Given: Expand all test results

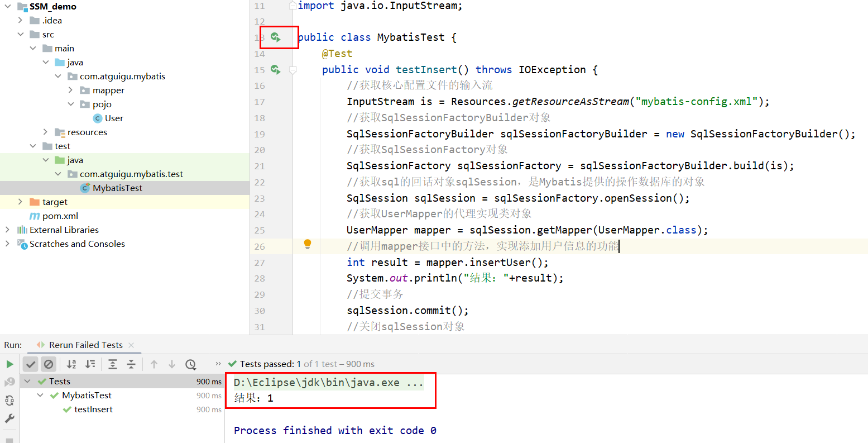Looking at the screenshot, I should 113,364.
